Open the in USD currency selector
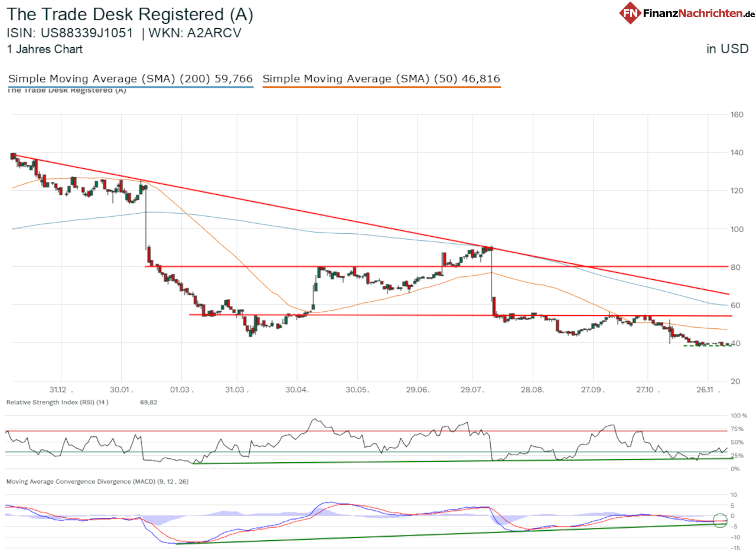Image resolution: width=756 pixels, height=555 pixels. coord(728,49)
